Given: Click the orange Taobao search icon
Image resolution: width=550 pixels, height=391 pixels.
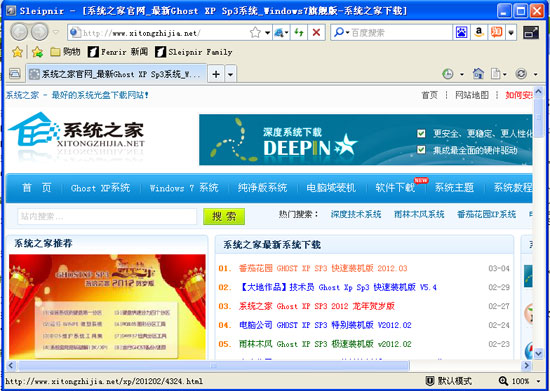Looking at the screenshot, I should 496,33.
